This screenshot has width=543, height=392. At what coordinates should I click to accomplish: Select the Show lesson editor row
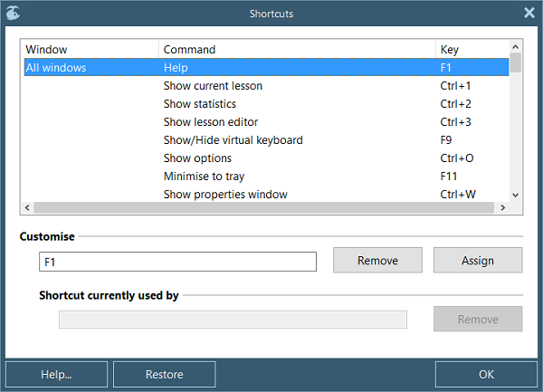(x=267, y=122)
